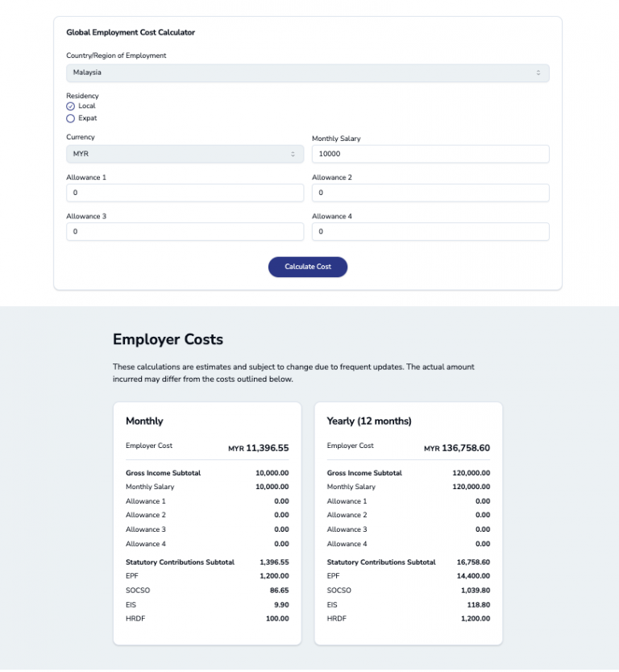
Task: Click into the Allowance 2 field
Action: [x=430, y=193]
